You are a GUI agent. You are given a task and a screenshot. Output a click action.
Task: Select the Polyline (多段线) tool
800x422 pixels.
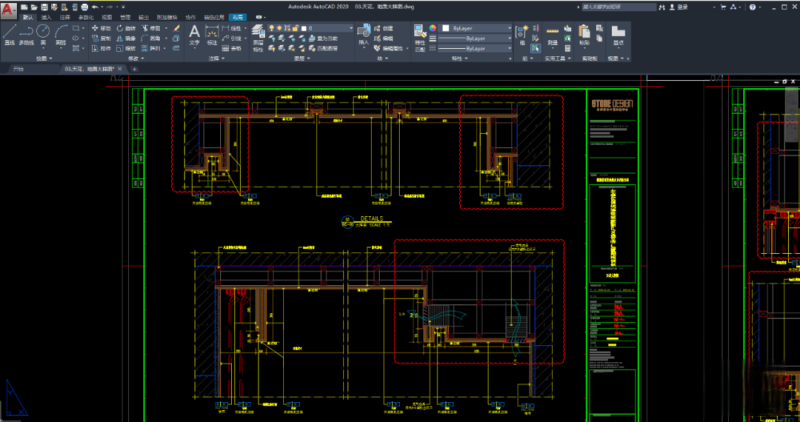[x=27, y=33]
